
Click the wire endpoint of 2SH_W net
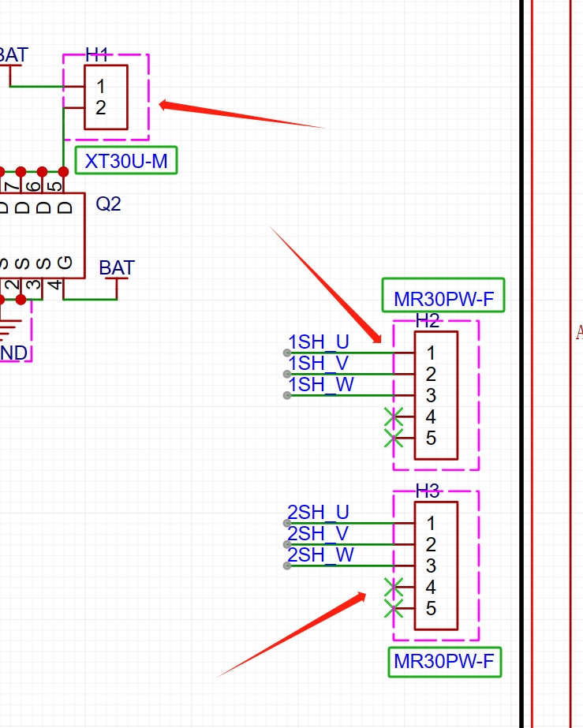(287, 566)
